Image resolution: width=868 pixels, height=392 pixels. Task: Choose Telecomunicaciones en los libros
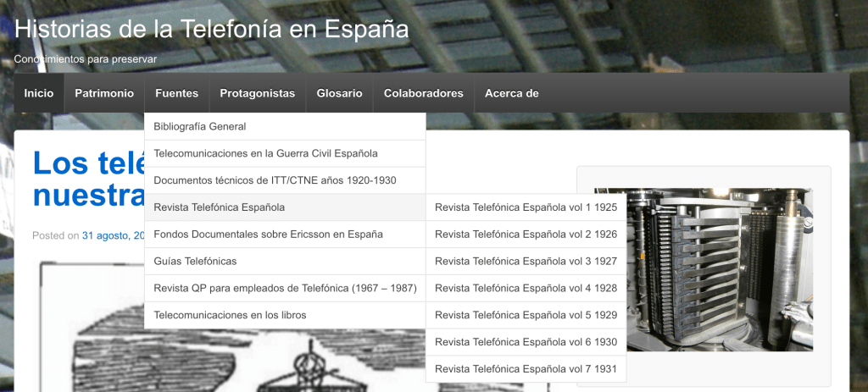pos(230,315)
